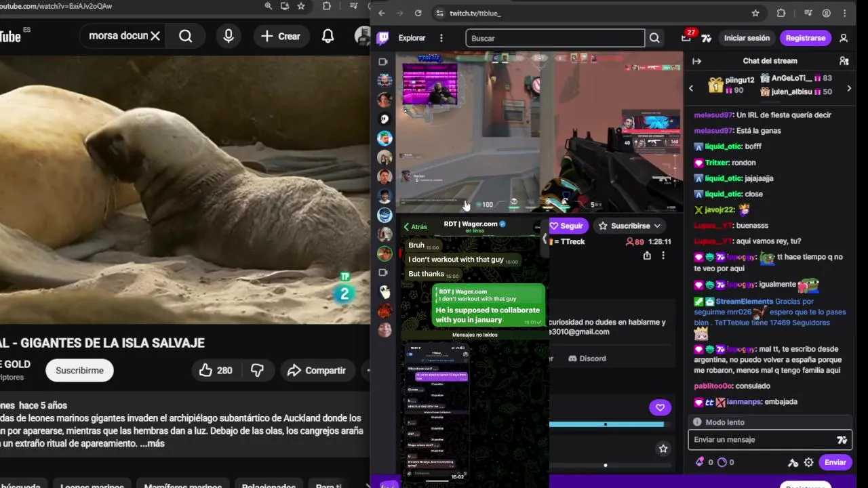Click the YouTube search magnifier button

(185, 36)
